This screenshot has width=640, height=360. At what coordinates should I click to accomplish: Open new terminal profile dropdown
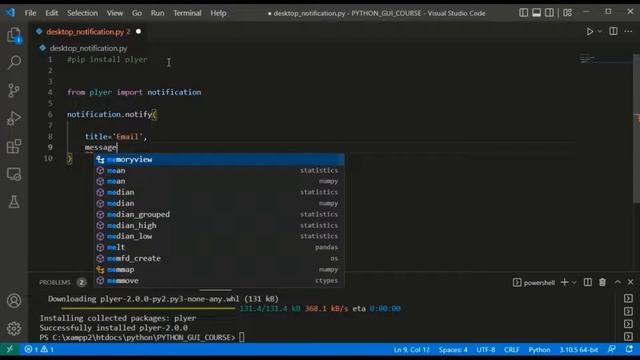click(x=574, y=282)
